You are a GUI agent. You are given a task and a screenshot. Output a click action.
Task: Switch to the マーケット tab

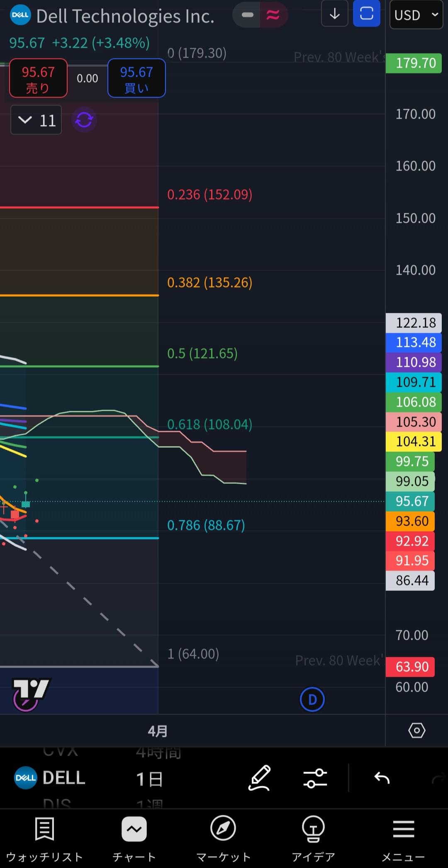223,839
